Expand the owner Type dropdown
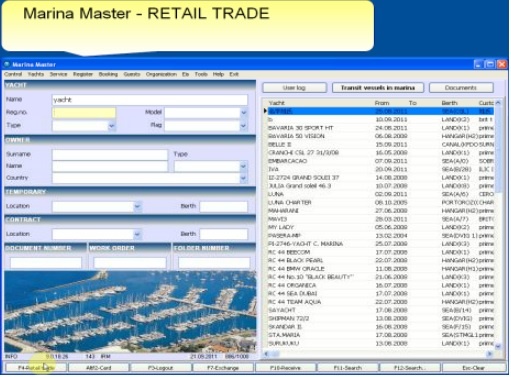The image size is (511, 377). (244, 166)
